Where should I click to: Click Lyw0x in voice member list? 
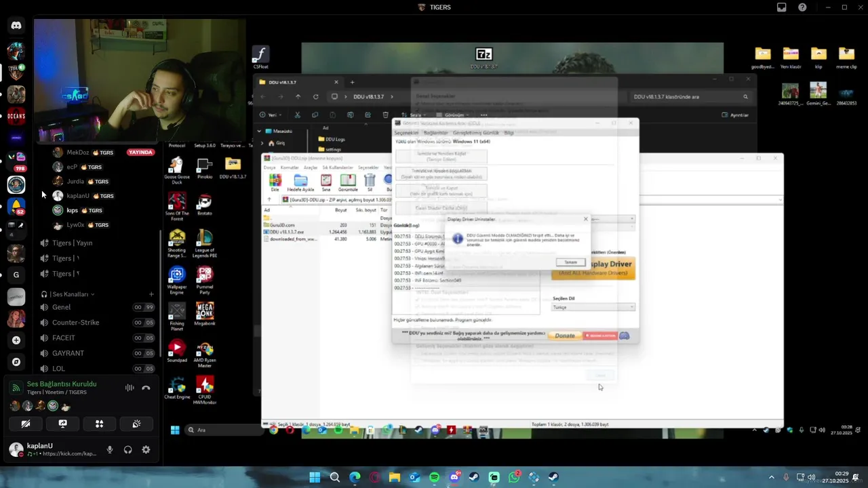coord(104,225)
